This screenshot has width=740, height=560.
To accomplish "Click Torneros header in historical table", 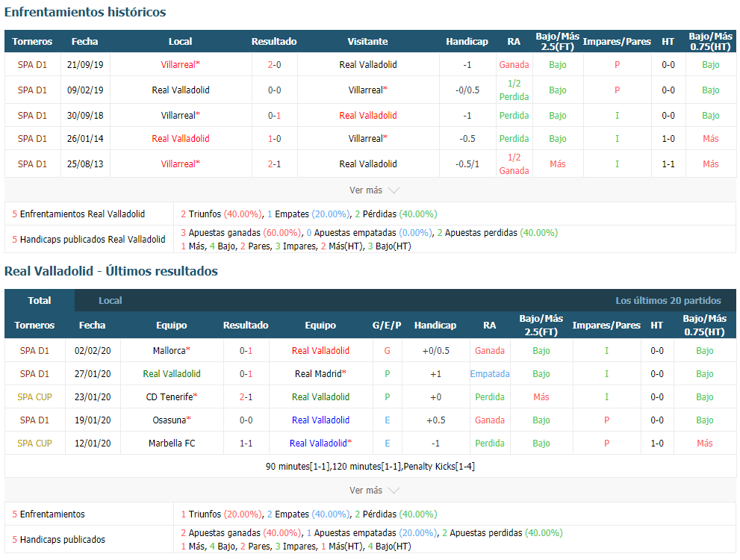I will [32, 42].
